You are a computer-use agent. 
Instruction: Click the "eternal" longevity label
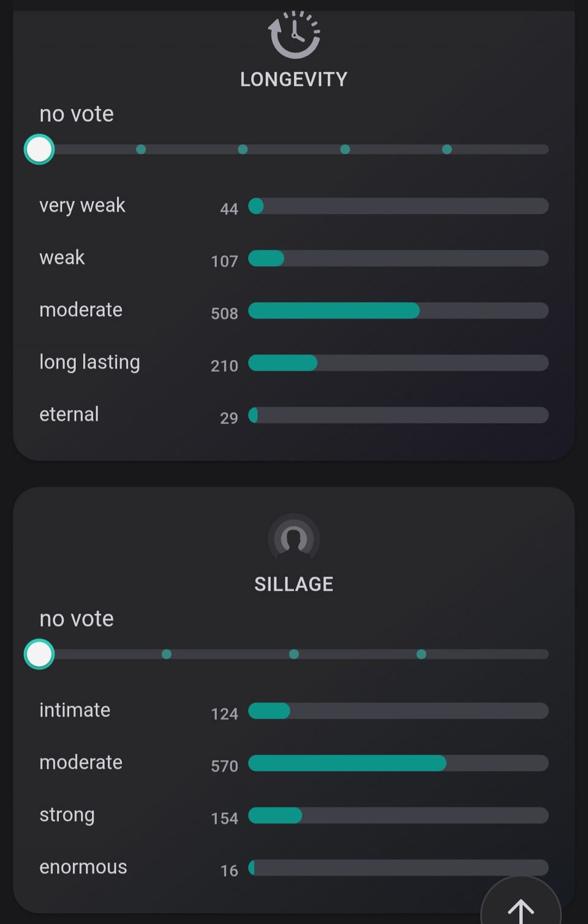[69, 415]
